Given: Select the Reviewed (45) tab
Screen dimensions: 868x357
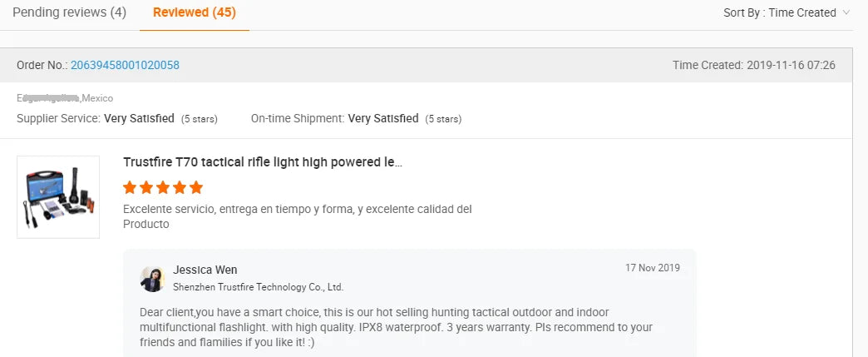Looking at the screenshot, I should coord(194,12).
